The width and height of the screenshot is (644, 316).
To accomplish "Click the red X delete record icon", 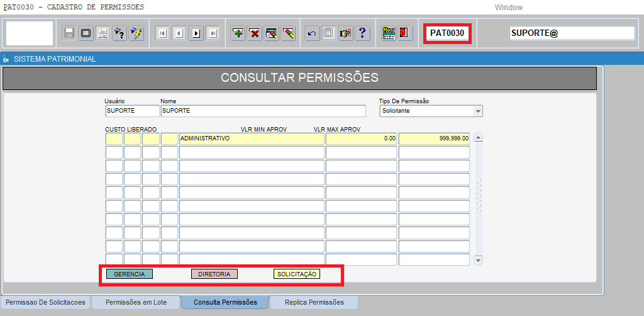I will point(255,33).
